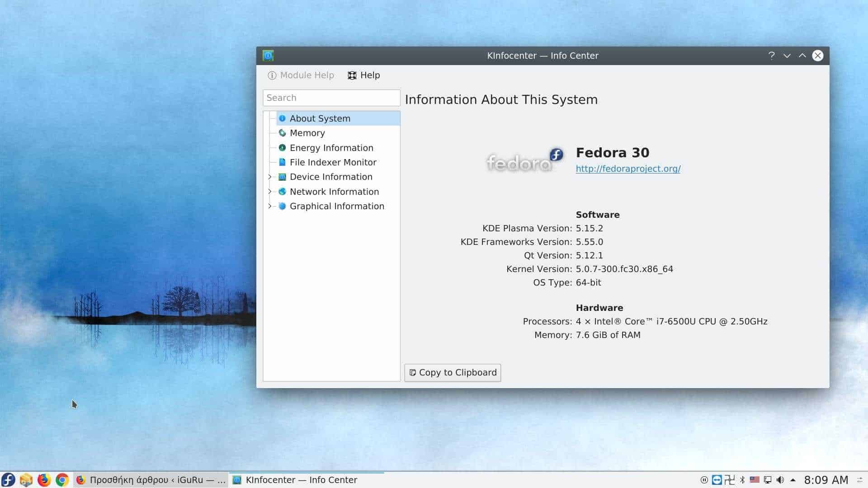
Task: Click the Device Information monitor icon
Action: point(282,177)
